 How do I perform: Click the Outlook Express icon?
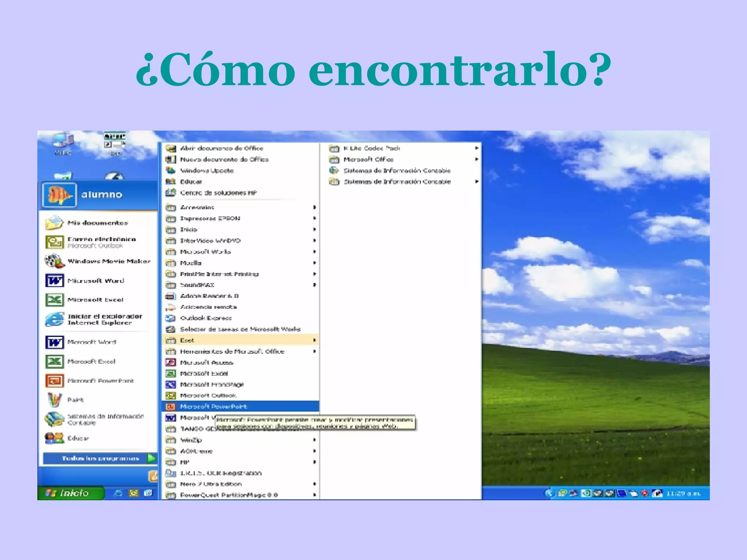coord(170,318)
